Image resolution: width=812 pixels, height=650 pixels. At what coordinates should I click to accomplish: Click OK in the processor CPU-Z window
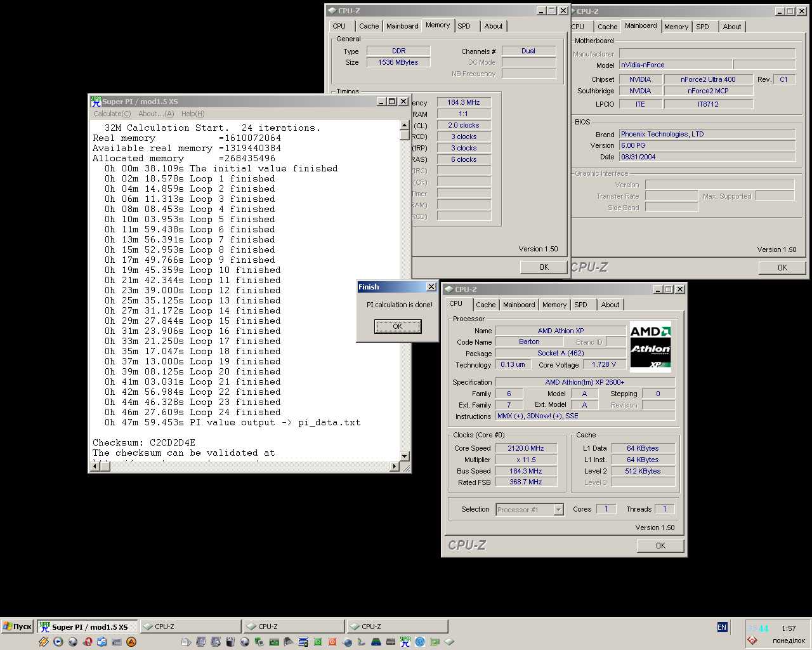660,546
